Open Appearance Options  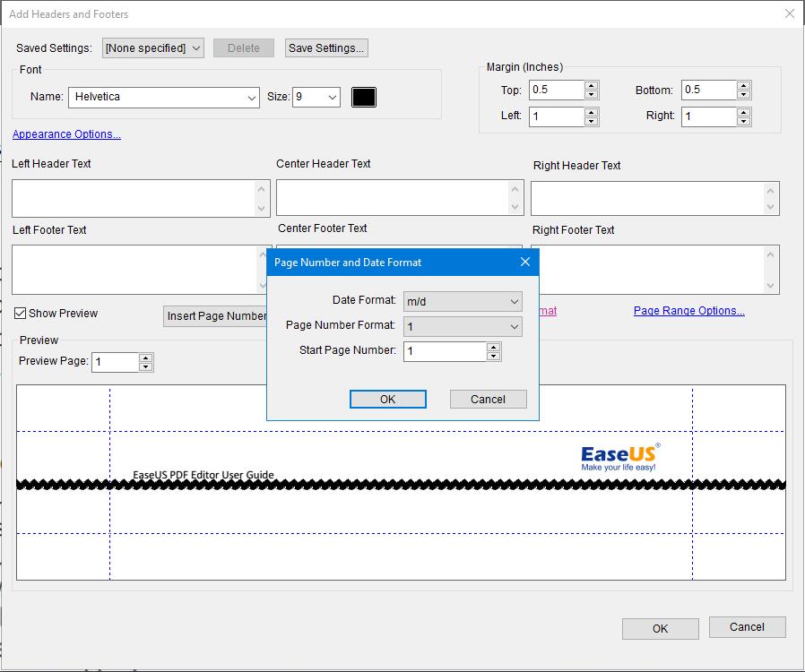pyautogui.click(x=65, y=134)
